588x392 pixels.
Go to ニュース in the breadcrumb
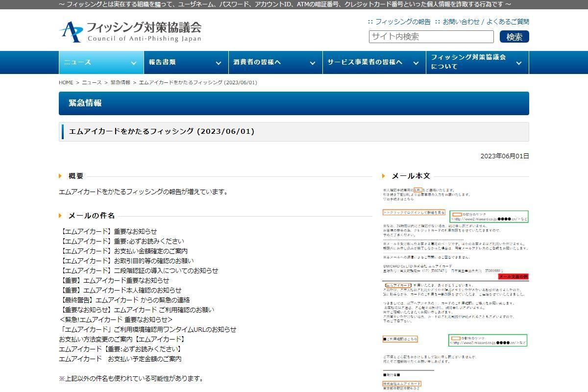[92, 82]
